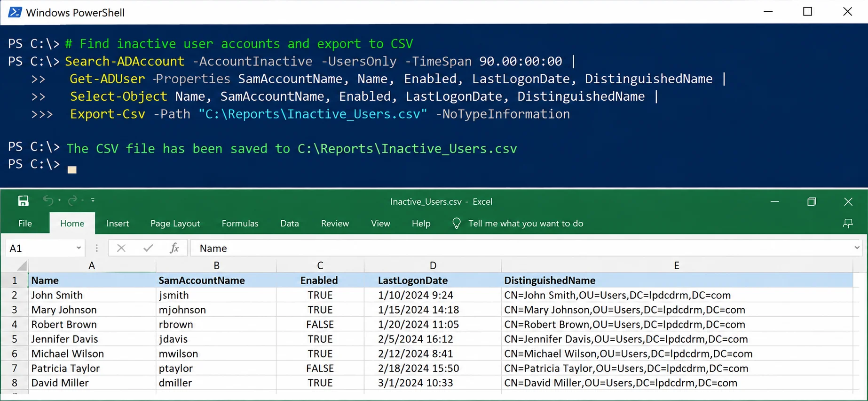Screen dimensions: 868x401
Task: Click the Redo arrow in Excel
Action: (72, 200)
